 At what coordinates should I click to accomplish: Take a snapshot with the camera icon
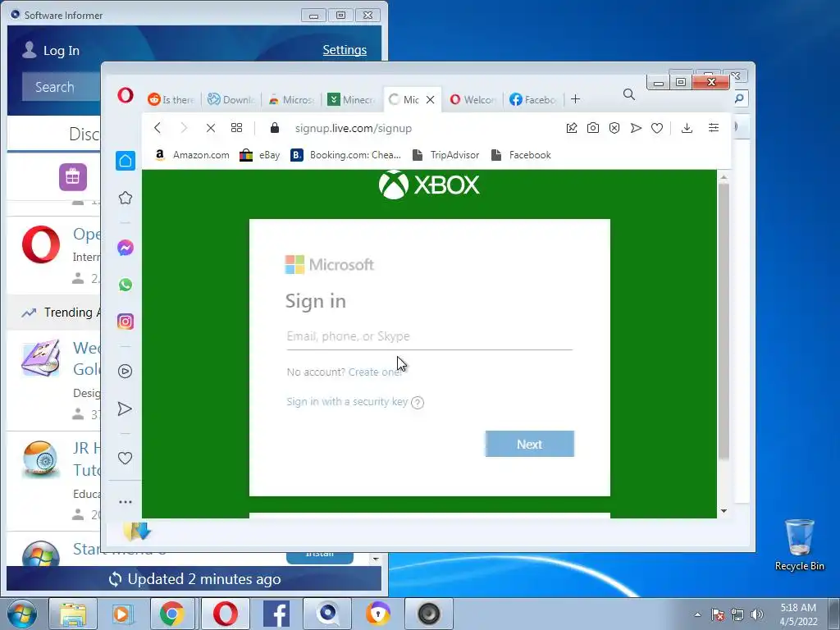click(593, 127)
